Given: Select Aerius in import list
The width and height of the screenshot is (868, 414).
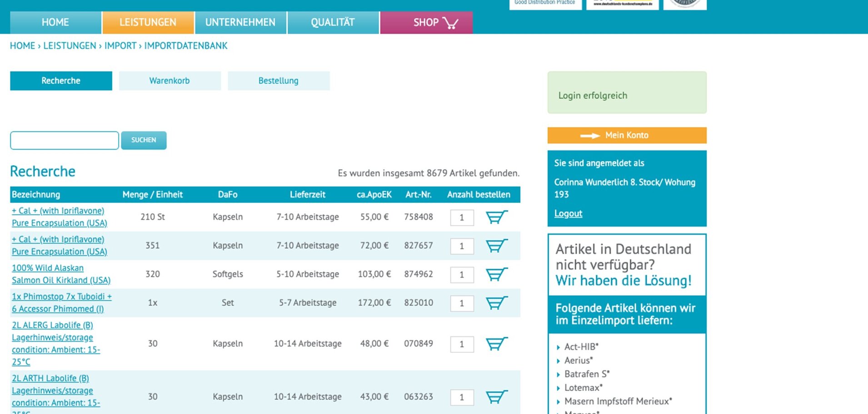Looking at the screenshot, I should [x=579, y=360].
